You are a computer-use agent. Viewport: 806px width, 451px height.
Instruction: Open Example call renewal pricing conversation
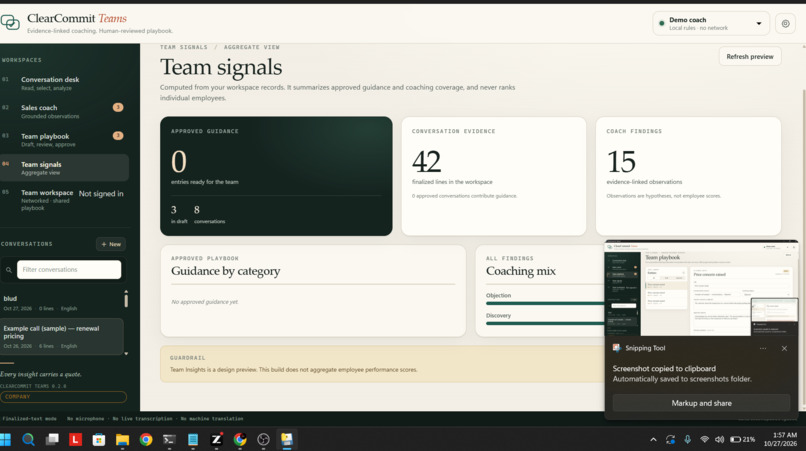(62, 337)
